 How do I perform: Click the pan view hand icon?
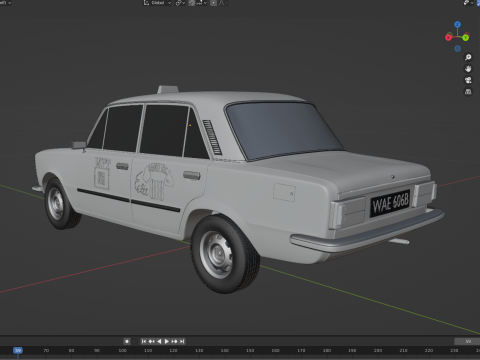tap(468, 69)
